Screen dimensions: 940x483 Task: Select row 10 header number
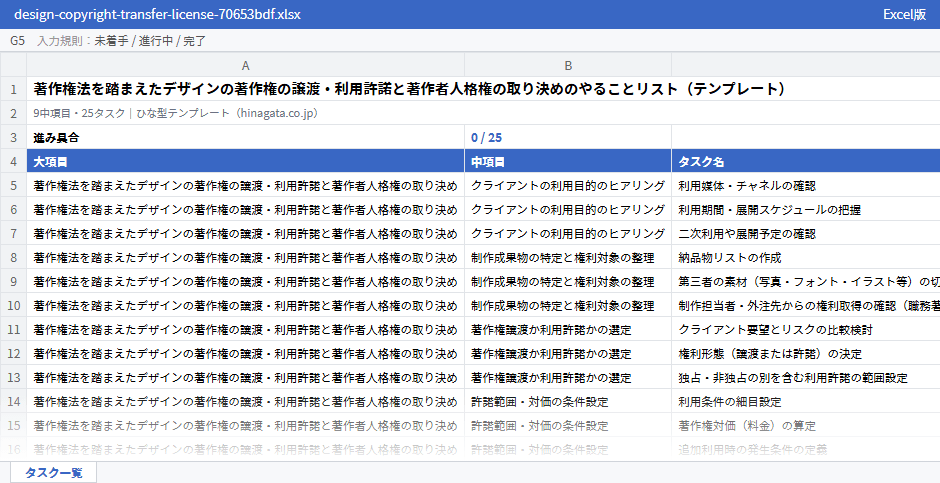pos(13,306)
